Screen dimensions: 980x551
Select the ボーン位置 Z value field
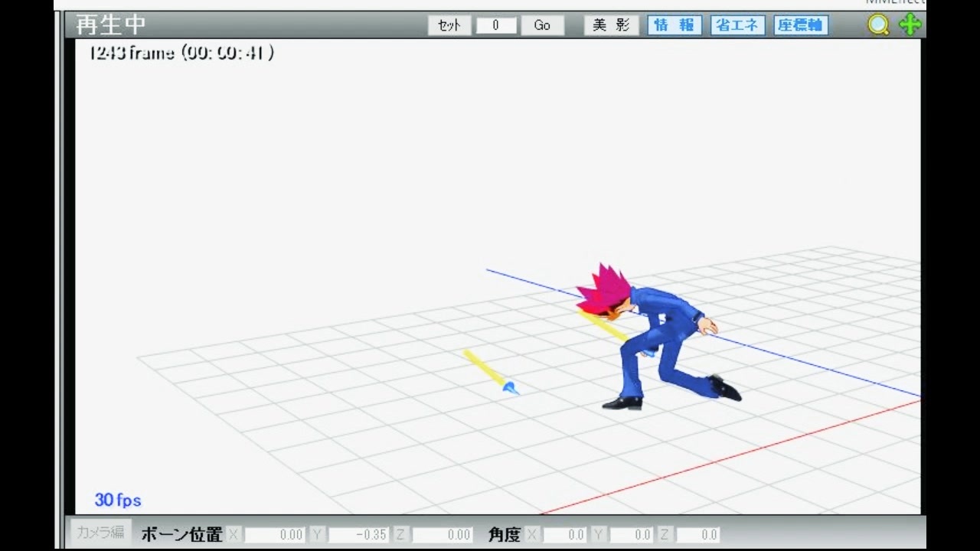tap(443, 535)
